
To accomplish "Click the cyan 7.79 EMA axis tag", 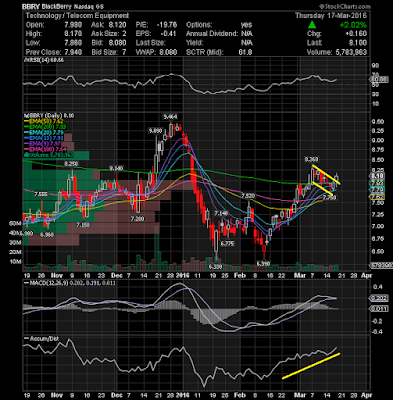I will point(377,190).
